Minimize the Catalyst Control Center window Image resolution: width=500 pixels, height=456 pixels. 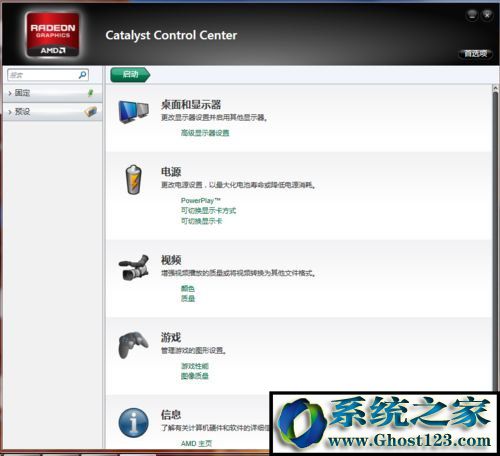pos(472,14)
